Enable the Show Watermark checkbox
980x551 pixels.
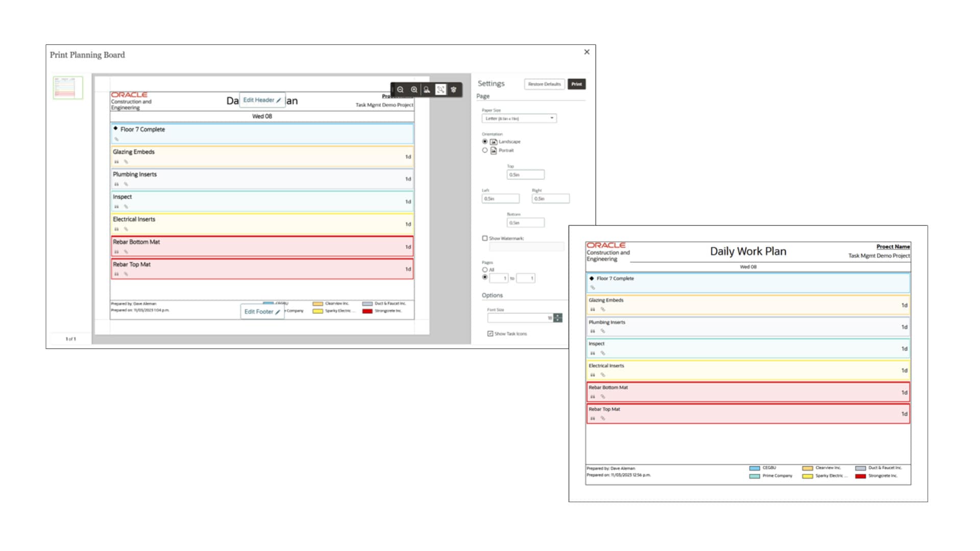click(485, 238)
